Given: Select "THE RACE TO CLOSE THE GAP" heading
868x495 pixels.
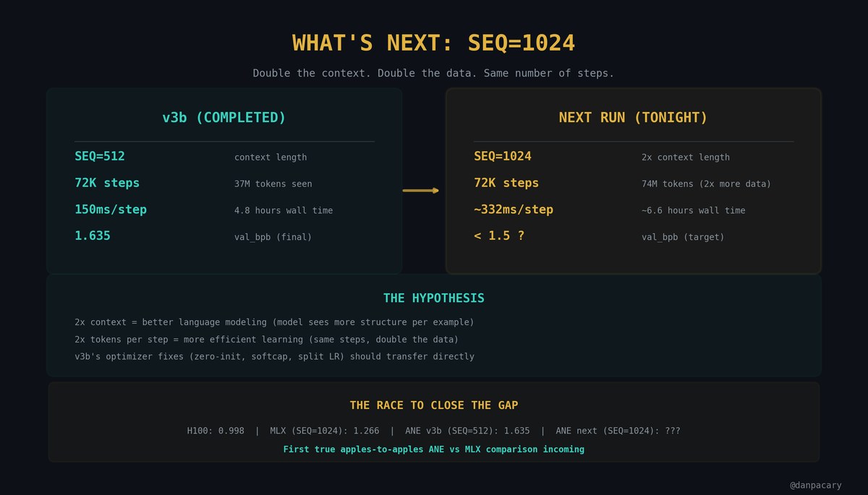Looking at the screenshot, I should 434,405.
